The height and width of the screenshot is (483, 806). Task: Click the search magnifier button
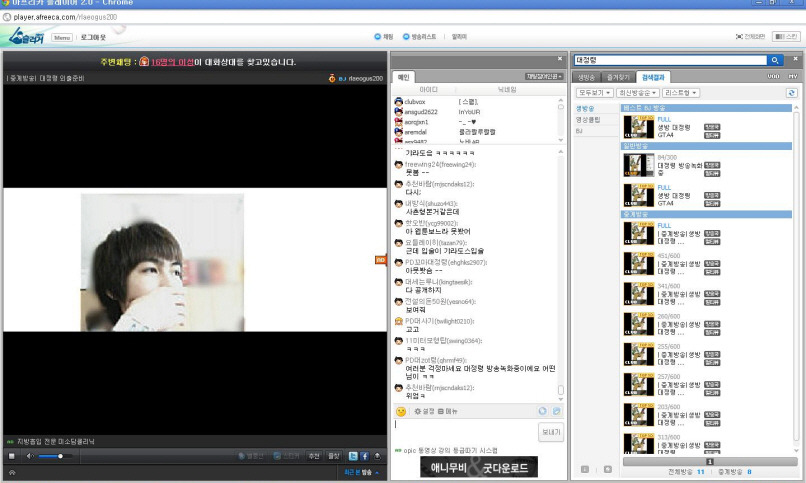[775, 60]
